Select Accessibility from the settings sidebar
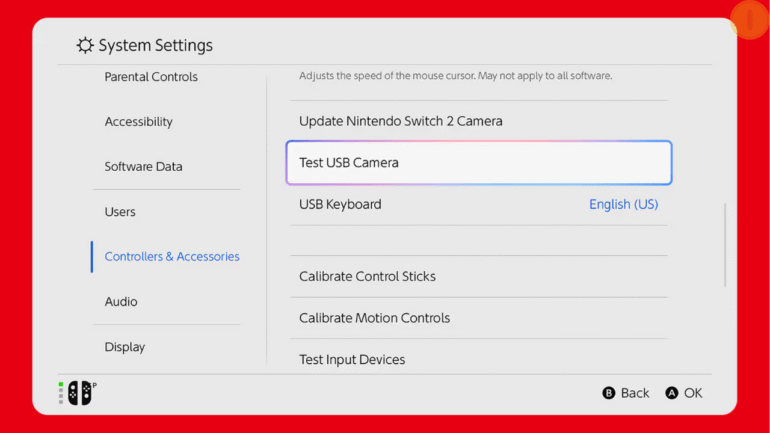Screen dimensions: 770x433 [139, 122]
